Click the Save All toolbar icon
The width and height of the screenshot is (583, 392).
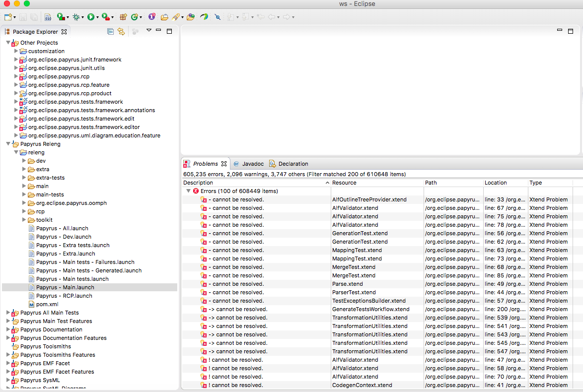[x=34, y=17]
